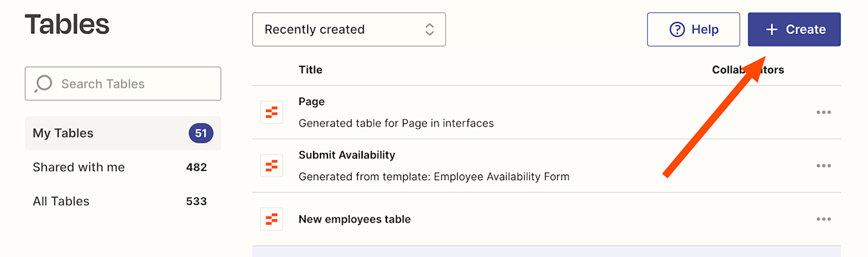Click the Title column header
Screen dimensions: 868x257
[310, 69]
